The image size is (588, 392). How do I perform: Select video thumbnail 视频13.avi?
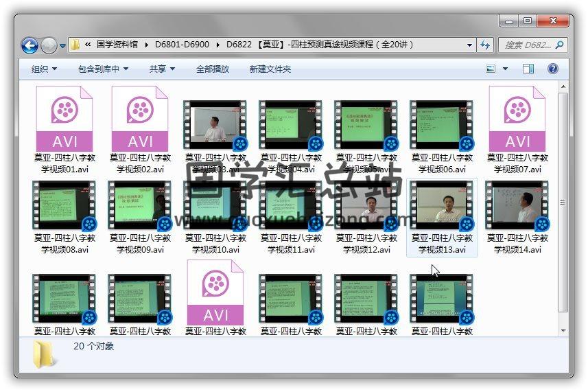442,206
